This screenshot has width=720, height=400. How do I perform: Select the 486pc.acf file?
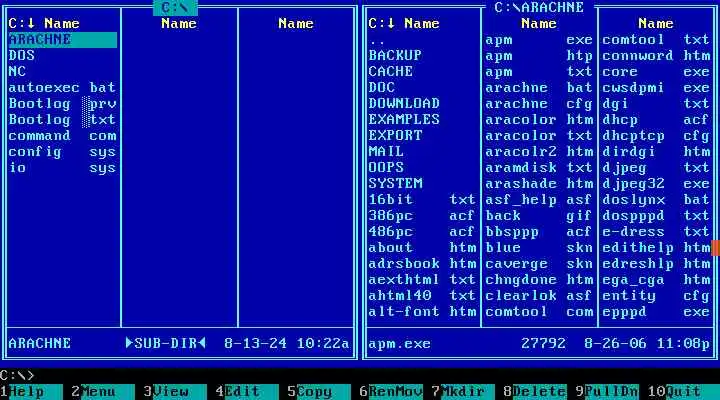422,232
